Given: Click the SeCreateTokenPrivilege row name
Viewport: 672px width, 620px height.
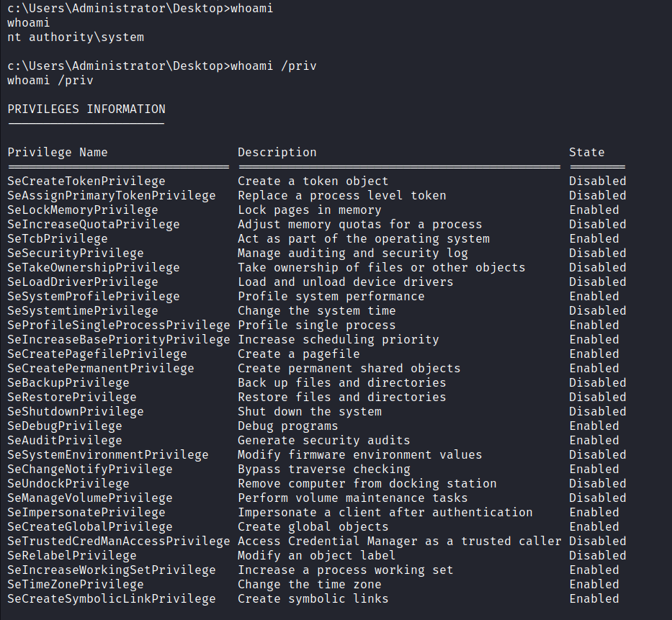Looking at the screenshot, I should coord(86,181).
